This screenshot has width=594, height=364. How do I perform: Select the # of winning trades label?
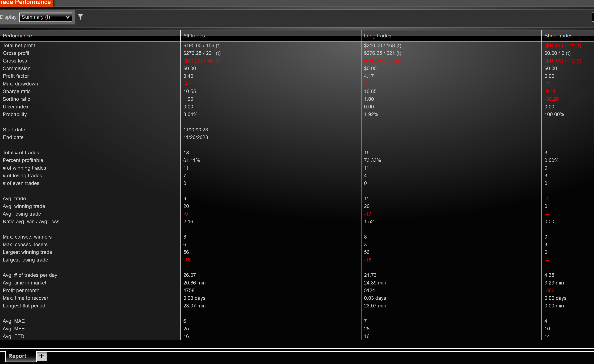[24, 168]
